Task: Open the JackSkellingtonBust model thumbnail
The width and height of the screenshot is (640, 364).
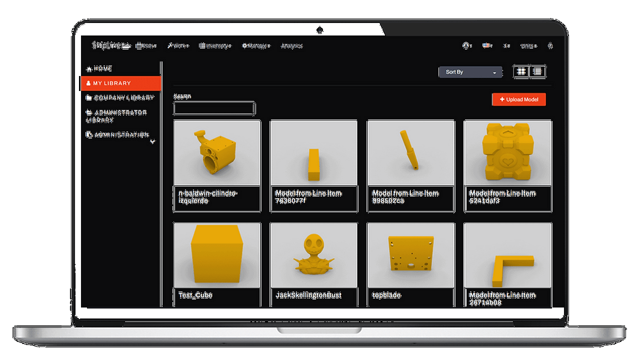Action: pos(313,255)
